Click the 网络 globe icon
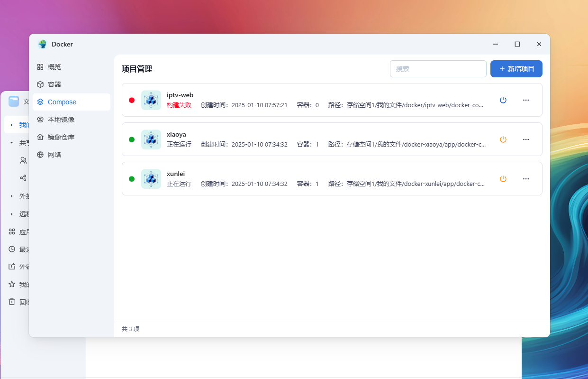Image resolution: width=588 pixels, height=379 pixels. pos(40,155)
